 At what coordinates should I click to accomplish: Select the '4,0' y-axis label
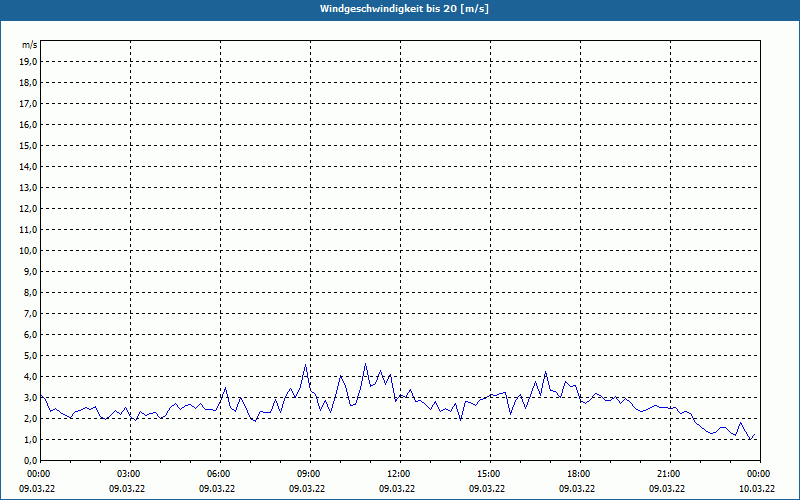[30, 377]
